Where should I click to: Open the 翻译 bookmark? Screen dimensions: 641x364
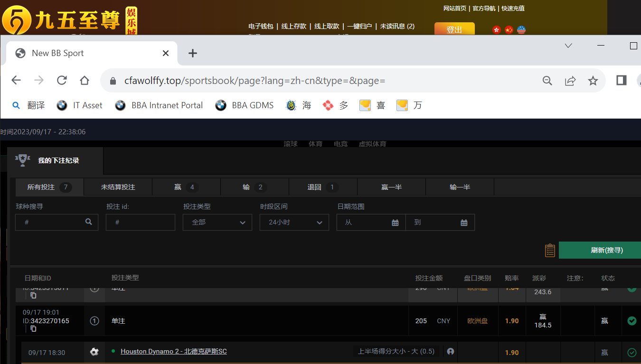click(x=29, y=105)
